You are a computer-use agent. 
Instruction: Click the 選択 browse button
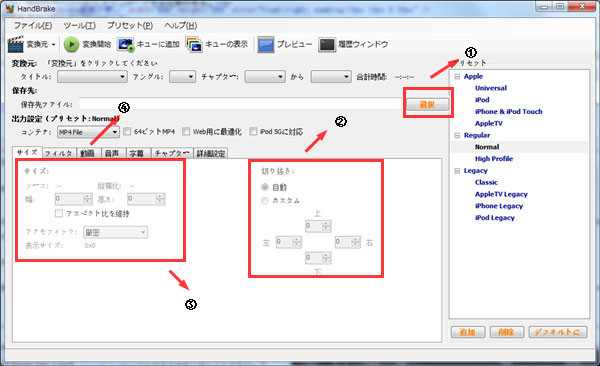pyautogui.click(x=427, y=105)
